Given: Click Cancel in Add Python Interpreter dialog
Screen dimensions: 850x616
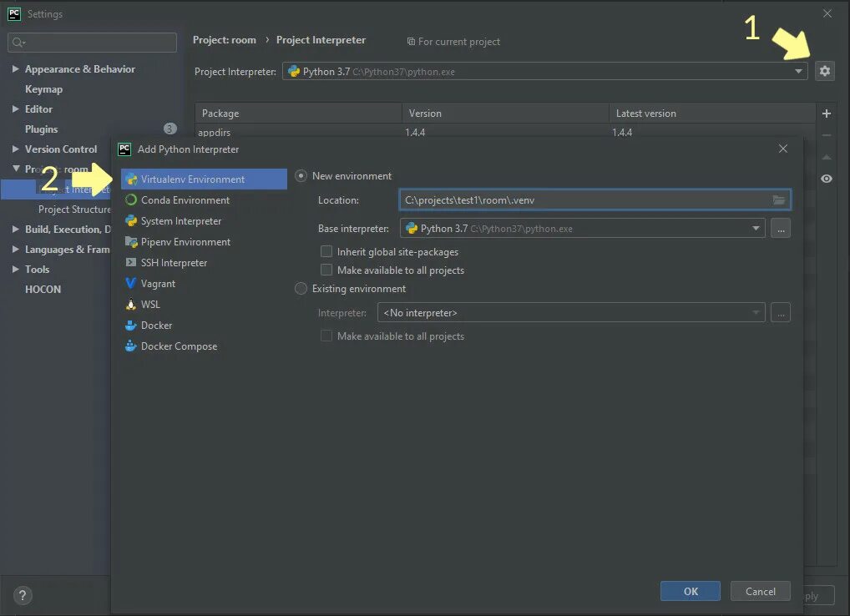Looking at the screenshot, I should pos(760,591).
